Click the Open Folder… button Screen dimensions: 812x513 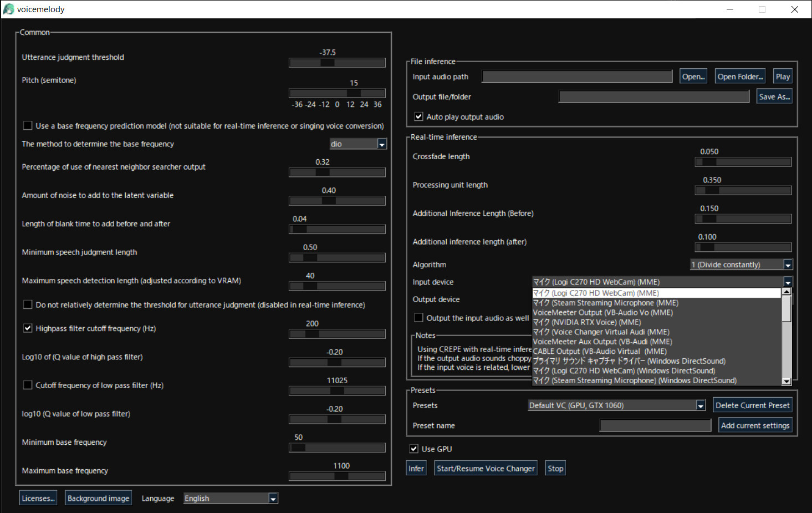[739, 76]
